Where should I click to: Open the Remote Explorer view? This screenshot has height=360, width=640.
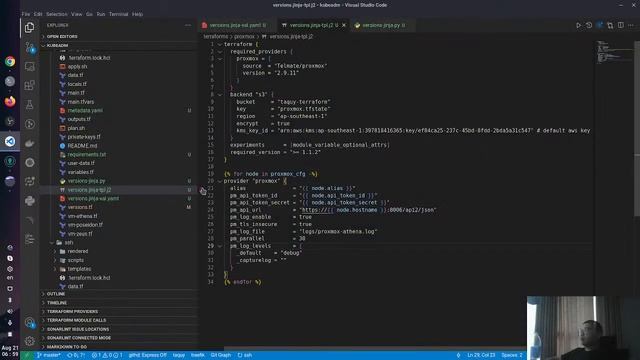(x=29, y=66)
